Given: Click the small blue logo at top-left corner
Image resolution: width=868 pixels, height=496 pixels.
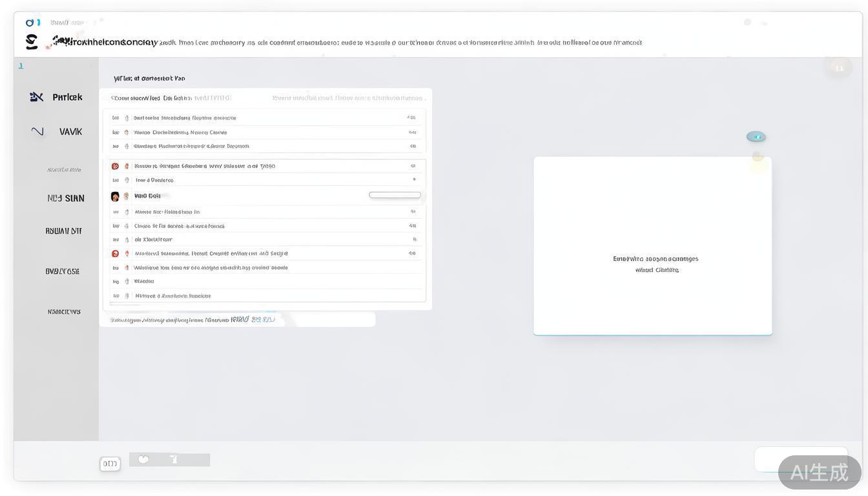Looking at the screenshot, I should 32,23.
